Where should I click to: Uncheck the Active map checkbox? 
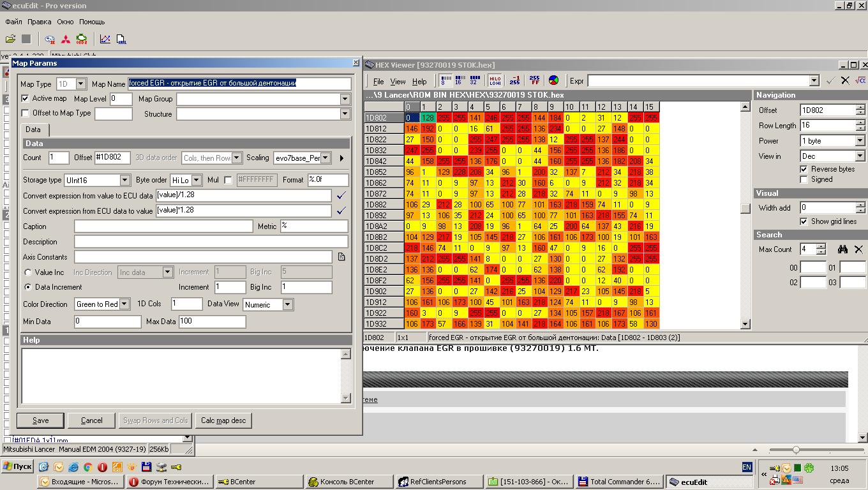click(x=26, y=98)
